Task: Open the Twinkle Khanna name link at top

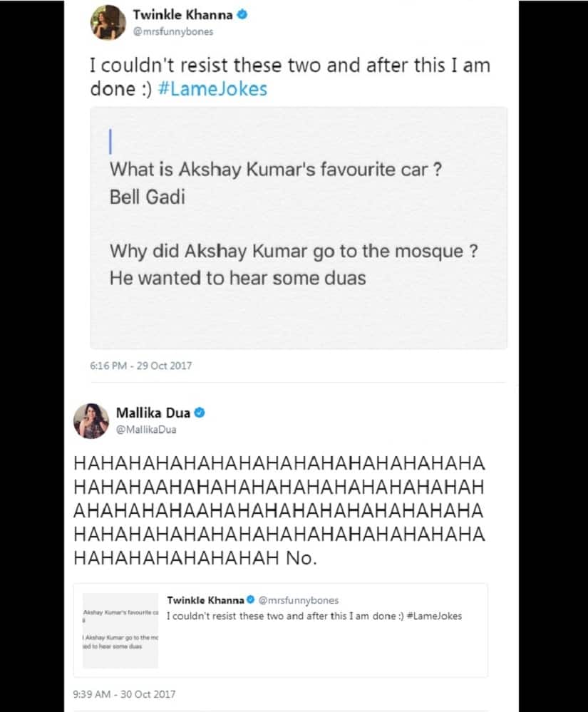Action: click(x=183, y=14)
